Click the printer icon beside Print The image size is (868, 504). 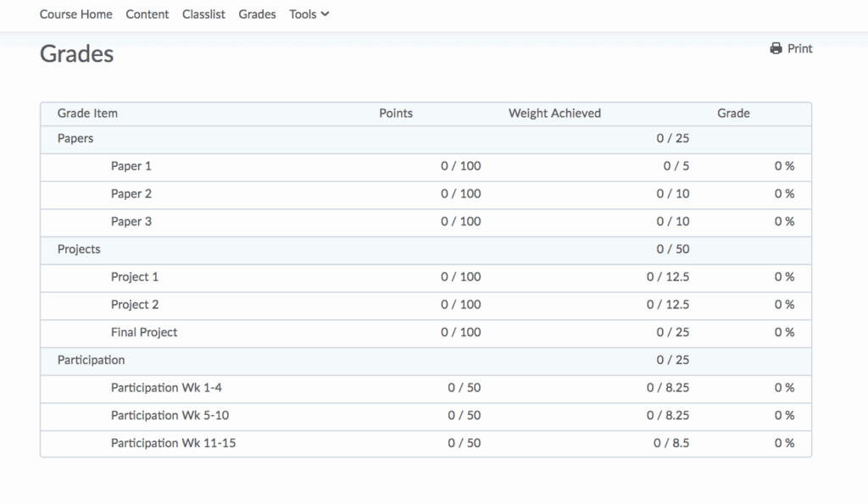click(x=776, y=49)
